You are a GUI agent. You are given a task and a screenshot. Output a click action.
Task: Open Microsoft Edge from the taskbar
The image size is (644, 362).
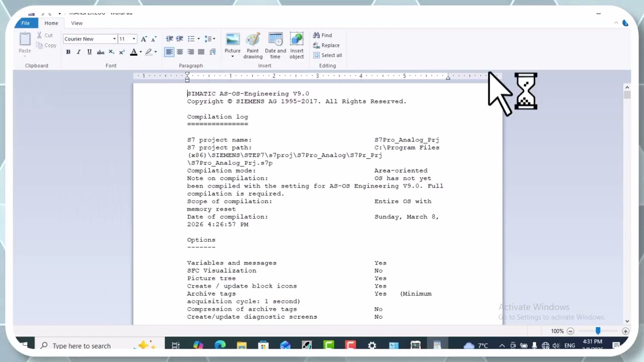coord(220,345)
